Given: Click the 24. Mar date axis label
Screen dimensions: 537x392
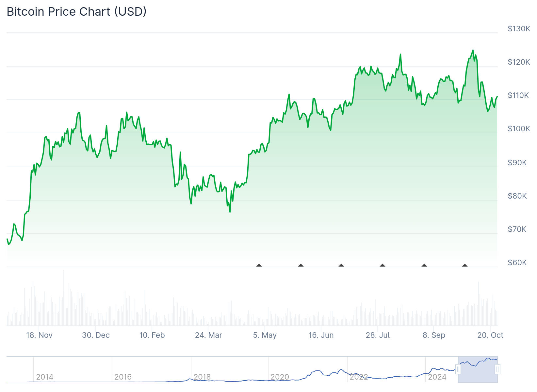Looking at the screenshot, I should click(208, 335).
